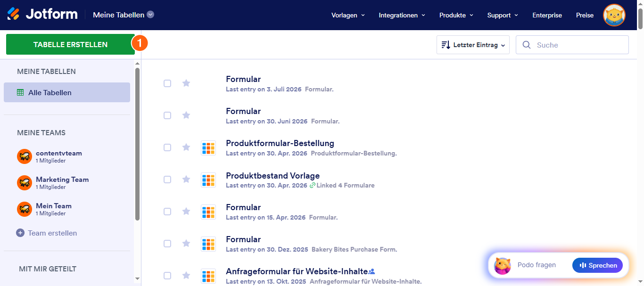Click the Marketing Team avatar icon
This screenshot has width=644, height=286.
click(25, 183)
